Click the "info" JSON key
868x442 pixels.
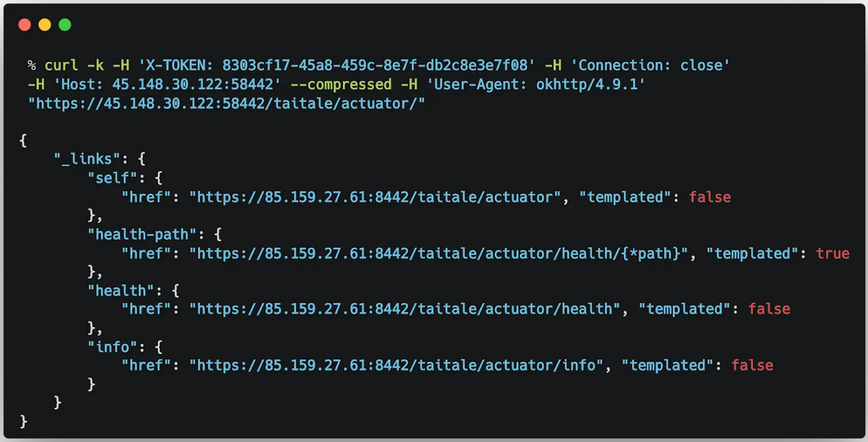[x=112, y=347]
